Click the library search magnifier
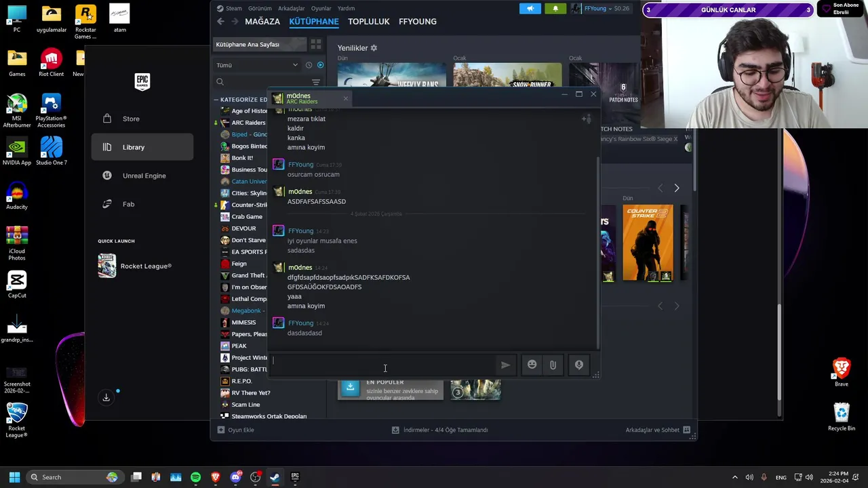This screenshot has height=488, width=868. (220, 82)
